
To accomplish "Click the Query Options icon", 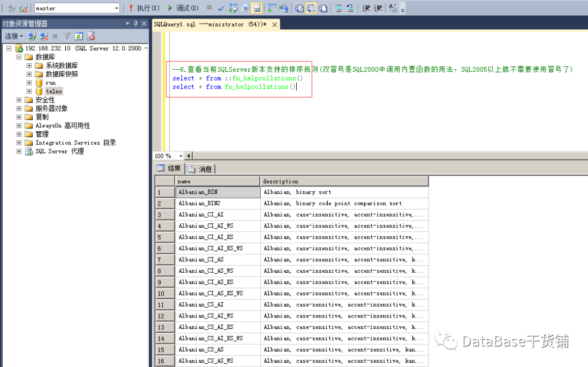I will coord(245,8).
